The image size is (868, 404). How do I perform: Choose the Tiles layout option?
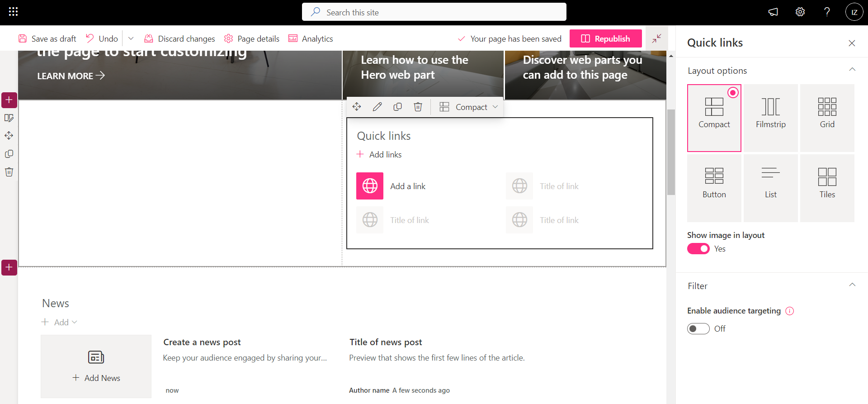coord(827,188)
